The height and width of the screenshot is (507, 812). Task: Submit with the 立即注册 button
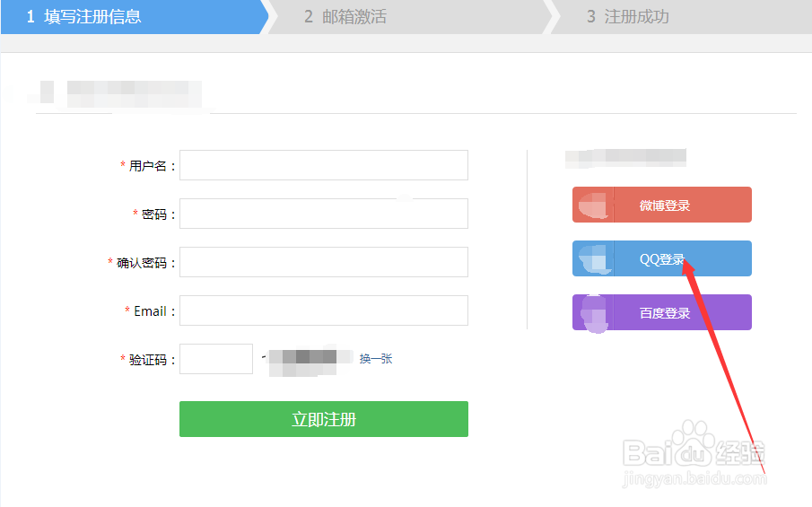324,419
